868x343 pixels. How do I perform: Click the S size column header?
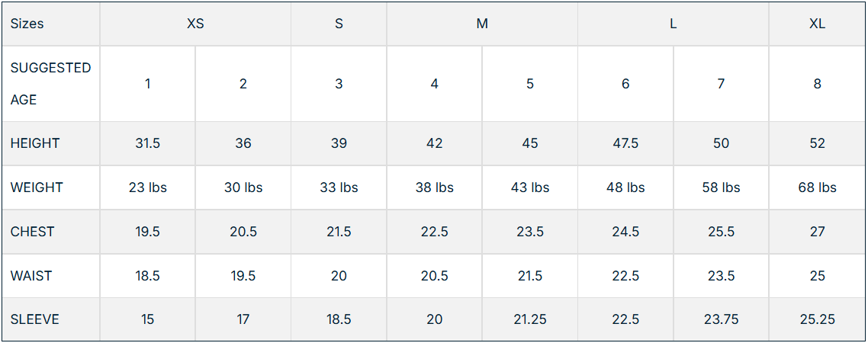339,24
